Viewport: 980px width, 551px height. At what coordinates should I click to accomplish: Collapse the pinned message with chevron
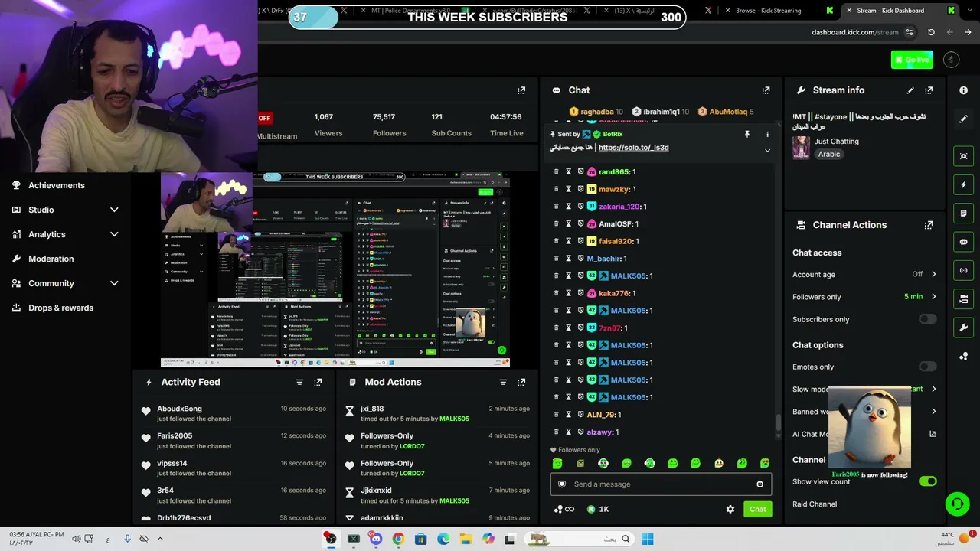(767, 151)
